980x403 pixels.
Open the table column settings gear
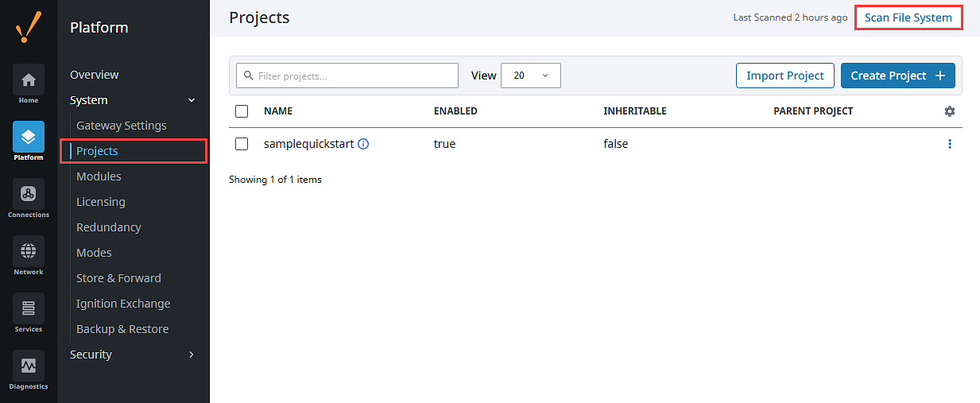click(x=949, y=111)
